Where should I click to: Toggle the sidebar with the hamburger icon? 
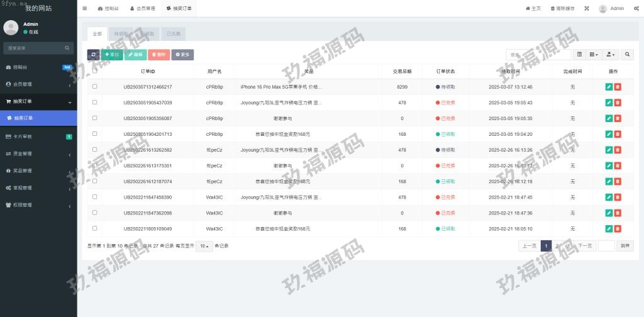point(85,9)
